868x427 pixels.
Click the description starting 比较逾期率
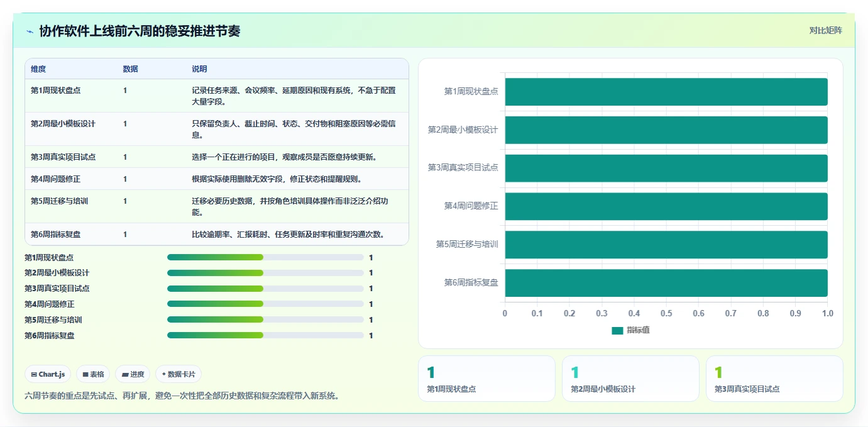point(288,235)
